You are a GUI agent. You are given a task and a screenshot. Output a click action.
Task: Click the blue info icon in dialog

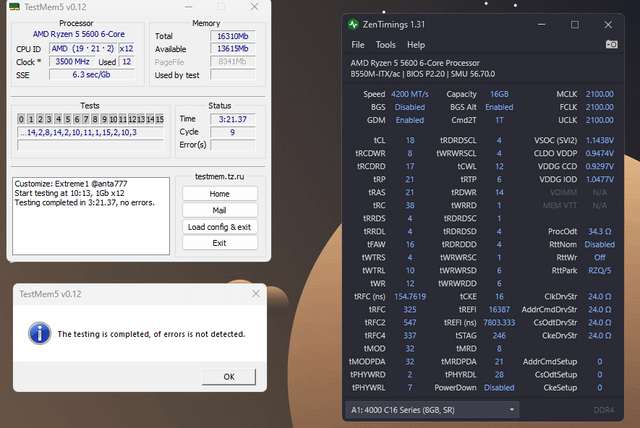coord(40,333)
